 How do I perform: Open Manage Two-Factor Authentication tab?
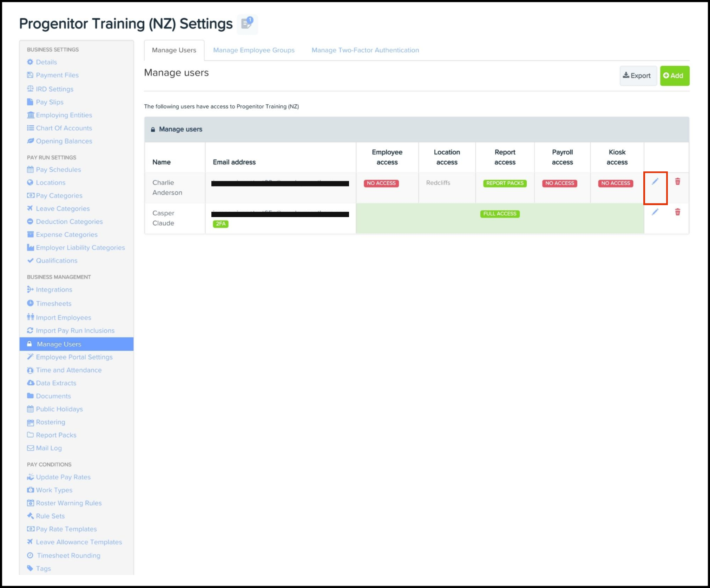365,50
